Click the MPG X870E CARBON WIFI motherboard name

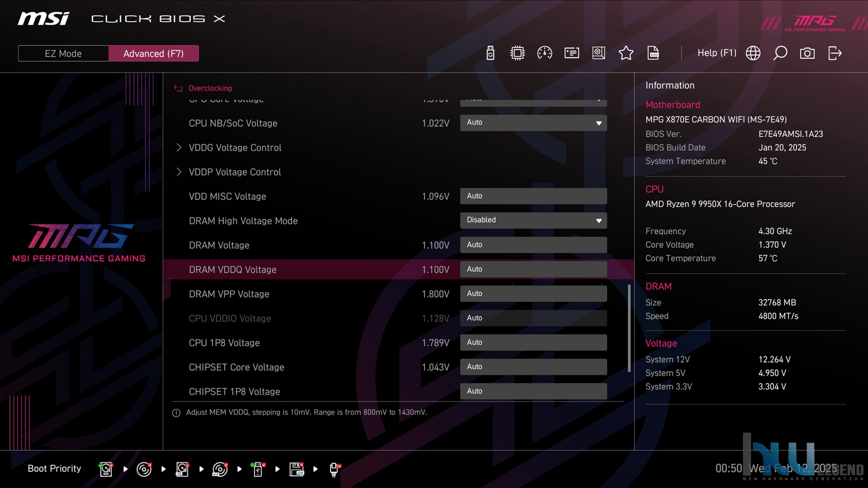tap(716, 120)
